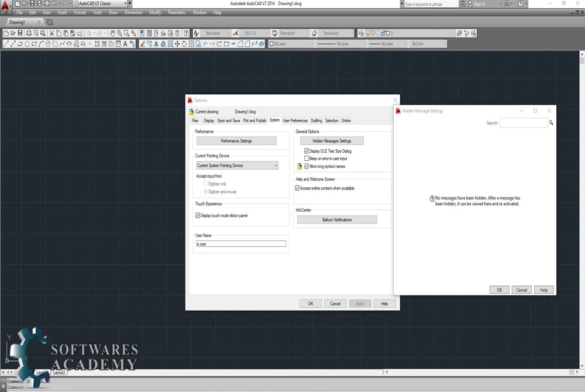This screenshot has height=392, width=585.
Task: Select the Ellipse draw tool
Action: coord(69,44)
